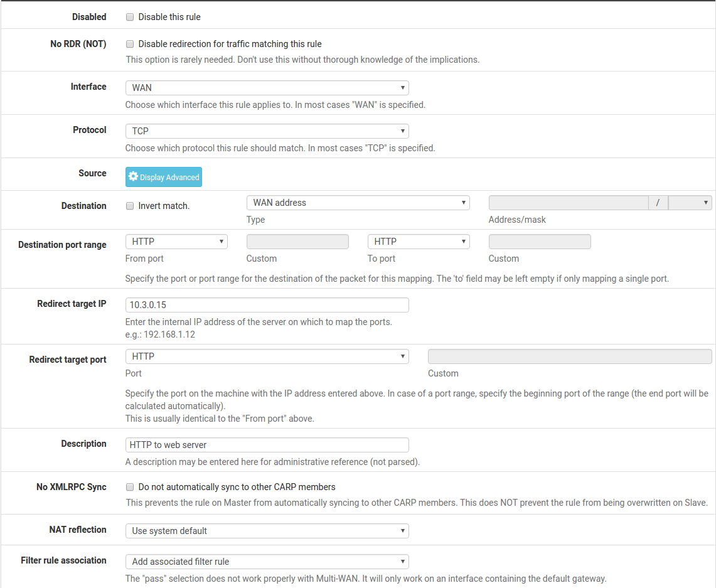Open the Interface dropdown showing WAN

pyautogui.click(x=267, y=88)
